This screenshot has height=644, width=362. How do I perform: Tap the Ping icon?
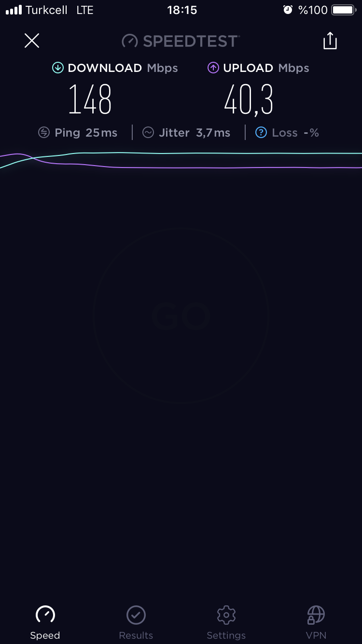44,133
